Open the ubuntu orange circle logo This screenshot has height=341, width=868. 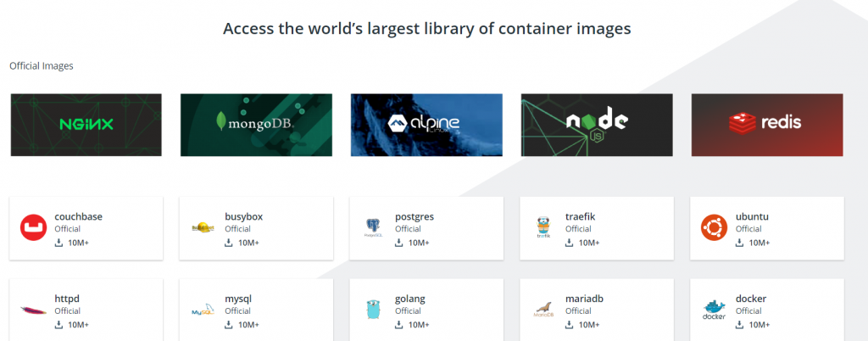[715, 228]
